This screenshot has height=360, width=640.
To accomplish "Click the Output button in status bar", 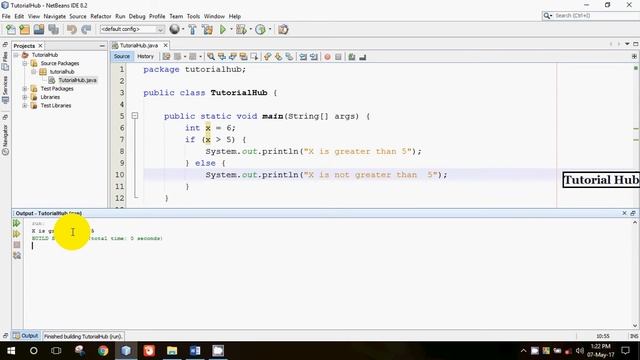I will (26, 336).
